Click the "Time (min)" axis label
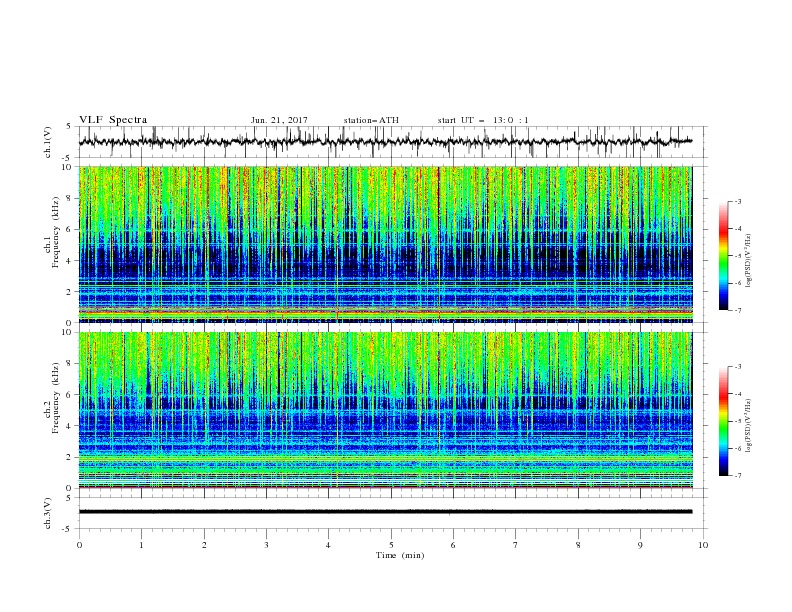Screen dimensions: 792x612 click(400, 555)
